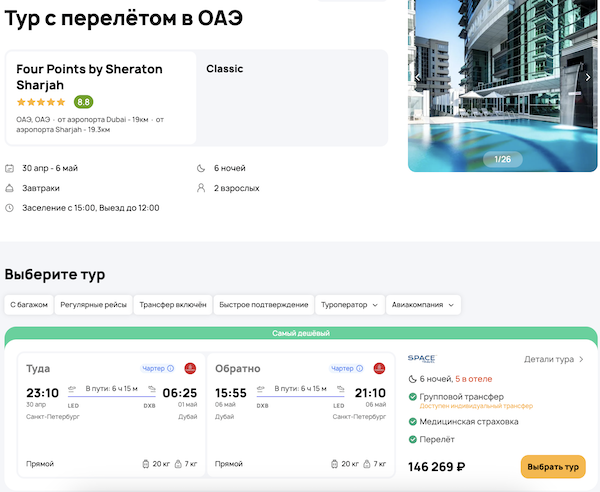This screenshot has height=492, width=600.
Task: Click the Emirates airline logo in Туда card
Action: click(x=190, y=369)
